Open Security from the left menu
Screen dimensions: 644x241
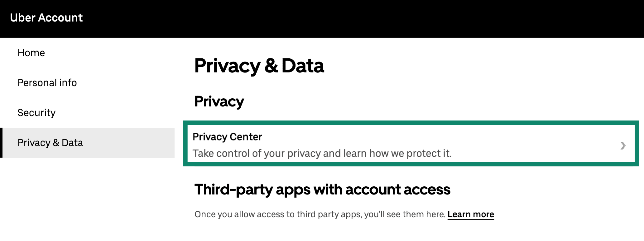36,113
